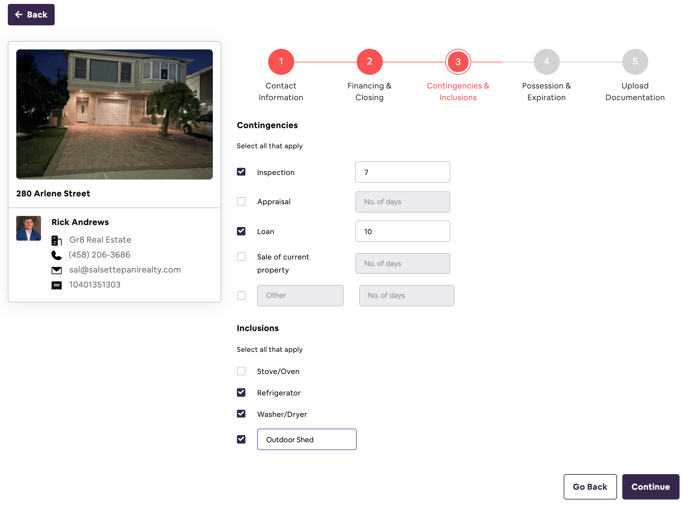Click Rick Andrews' profile photo

pos(29,228)
